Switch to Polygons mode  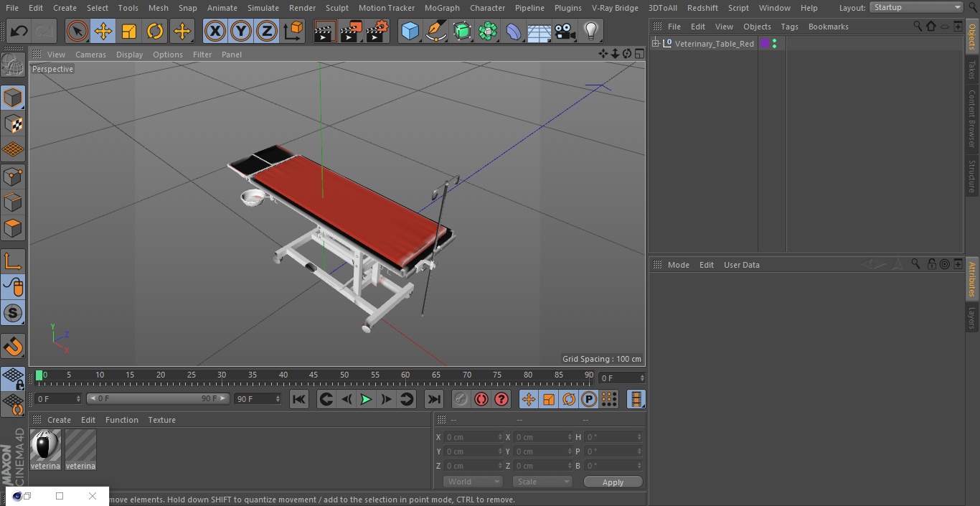point(13,228)
